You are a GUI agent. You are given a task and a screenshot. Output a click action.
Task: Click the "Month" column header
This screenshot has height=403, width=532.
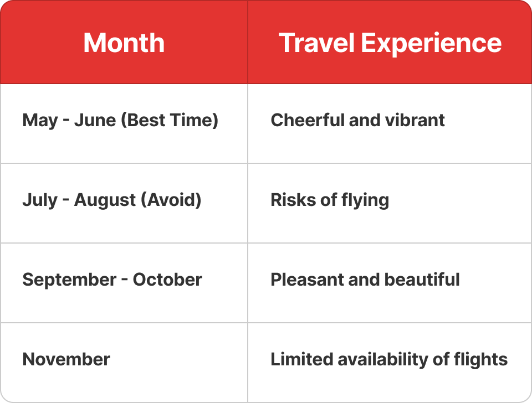point(124,43)
